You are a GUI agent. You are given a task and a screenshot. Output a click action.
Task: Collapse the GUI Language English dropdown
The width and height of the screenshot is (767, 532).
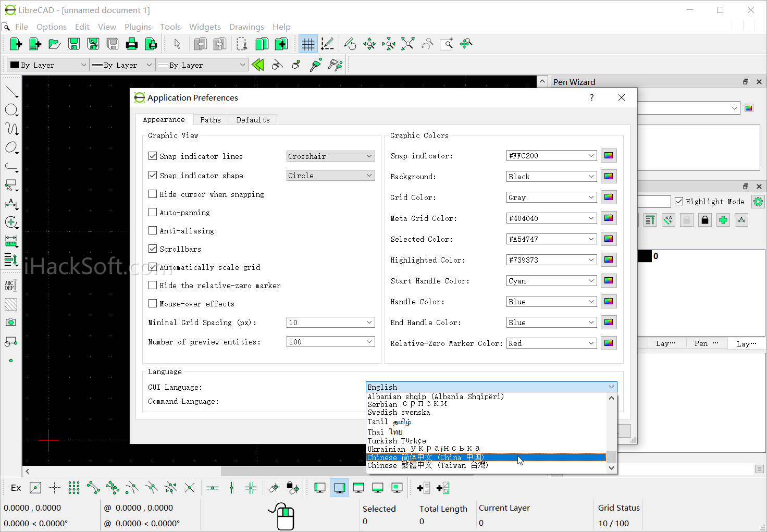(x=491, y=387)
